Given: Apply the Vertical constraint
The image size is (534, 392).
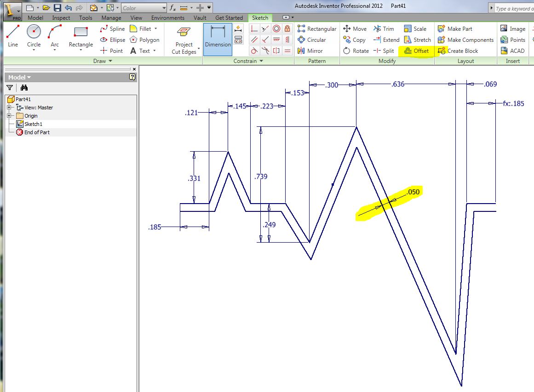Looking at the screenshot, I should click(x=287, y=40).
